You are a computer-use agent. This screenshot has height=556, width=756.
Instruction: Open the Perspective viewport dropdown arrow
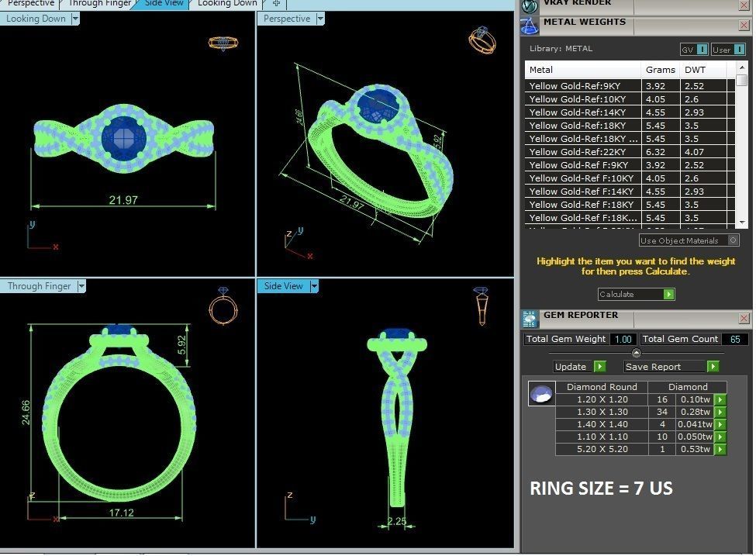(x=320, y=19)
